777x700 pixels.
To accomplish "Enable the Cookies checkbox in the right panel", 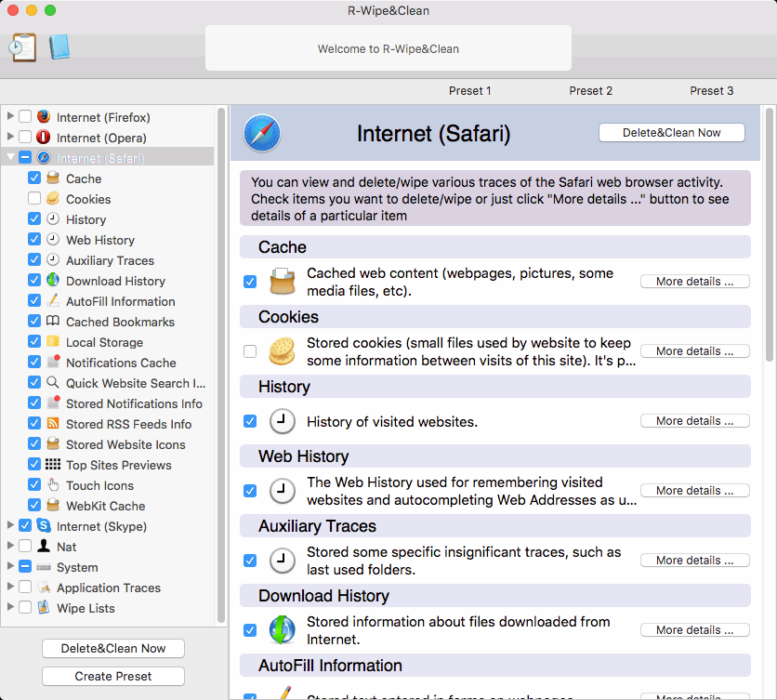I will 250,351.
